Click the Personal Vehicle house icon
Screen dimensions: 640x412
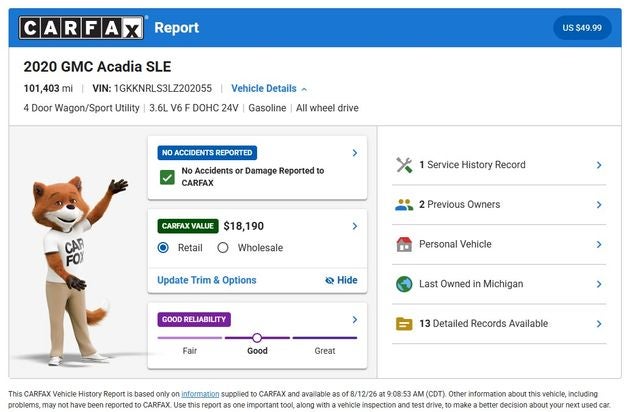click(x=404, y=244)
